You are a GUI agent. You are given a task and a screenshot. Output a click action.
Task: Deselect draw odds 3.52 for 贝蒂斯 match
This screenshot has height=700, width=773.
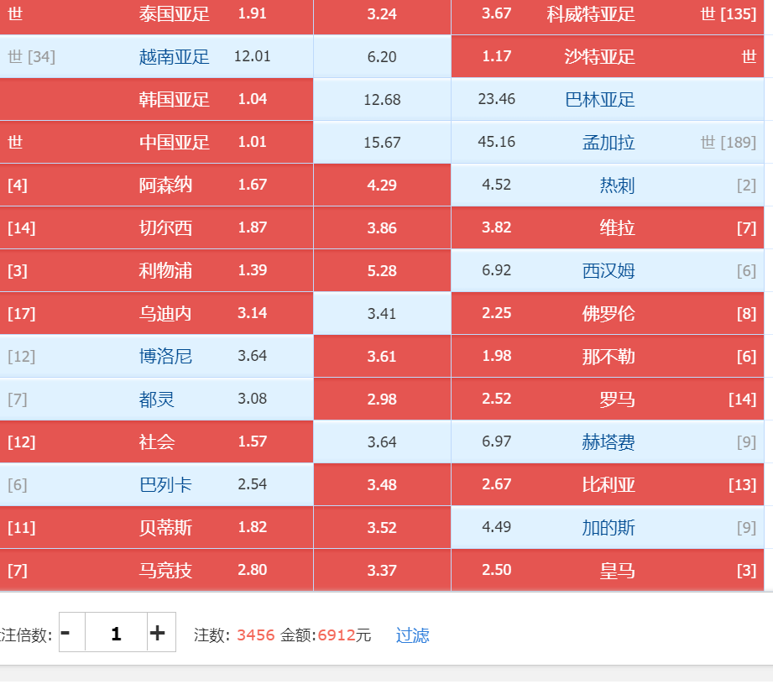coord(382,529)
